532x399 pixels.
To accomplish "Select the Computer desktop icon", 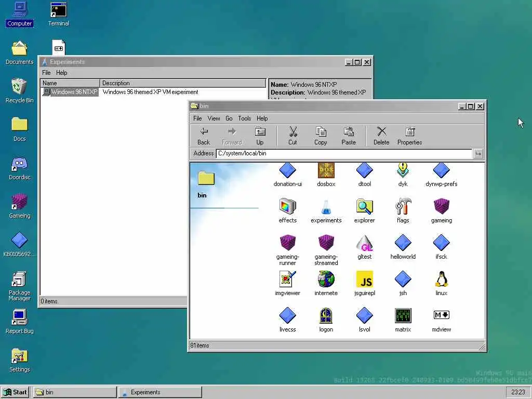I will (19, 14).
